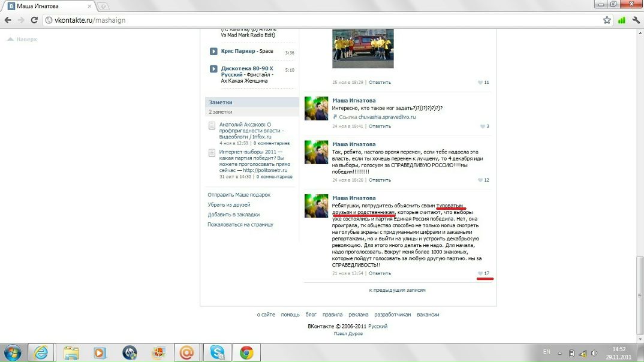Click avatar of the Ребятушки post
644x362 pixels.
pos(316,206)
